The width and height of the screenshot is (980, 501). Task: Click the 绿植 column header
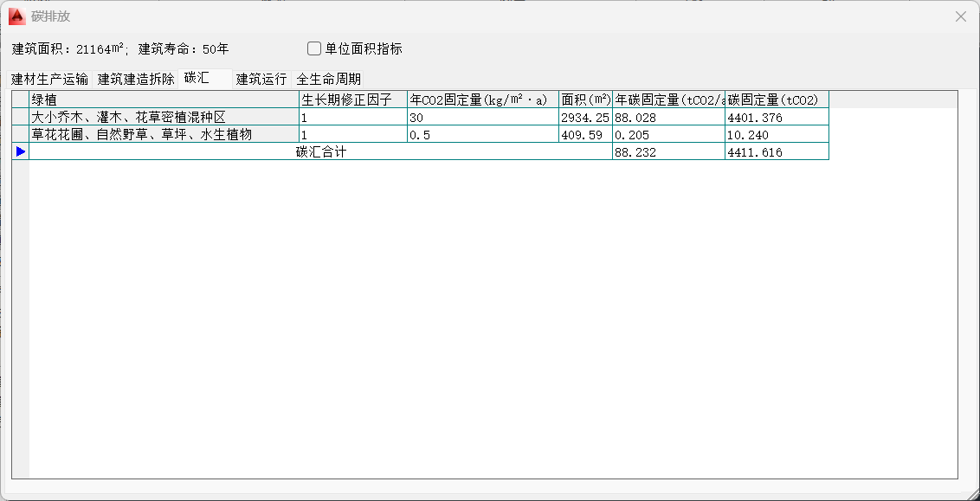[x=164, y=100]
